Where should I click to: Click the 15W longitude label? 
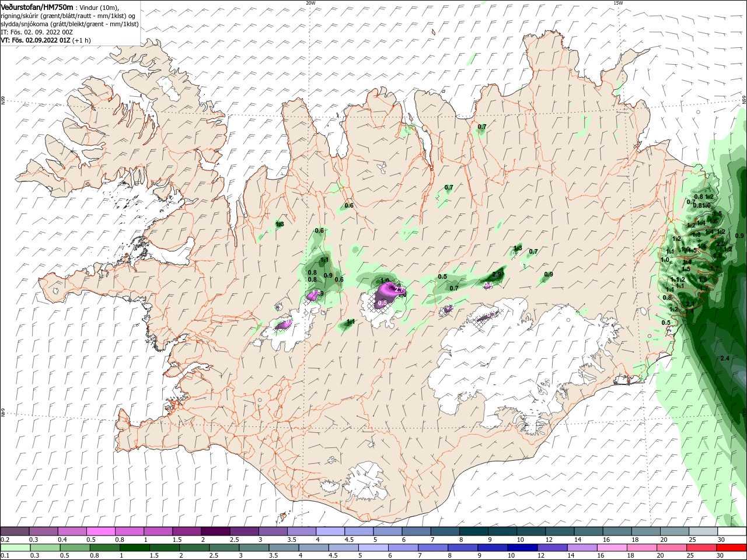click(x=617, y=3)
